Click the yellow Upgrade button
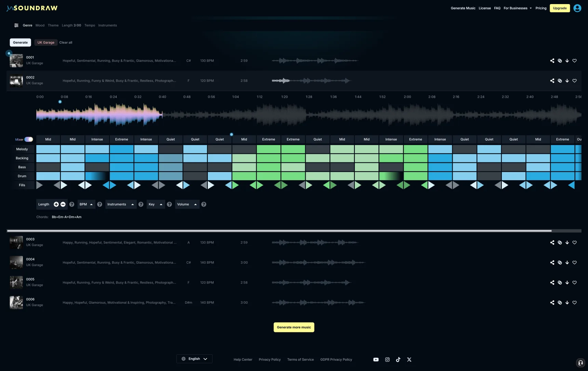Screen dimensions: 588x371 tap(560, 8)
